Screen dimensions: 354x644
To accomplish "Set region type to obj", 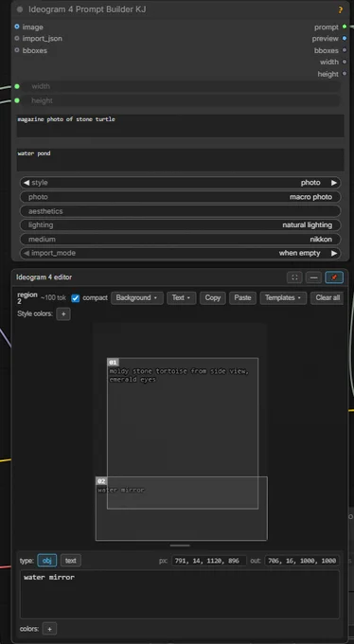I will point(46,561).
